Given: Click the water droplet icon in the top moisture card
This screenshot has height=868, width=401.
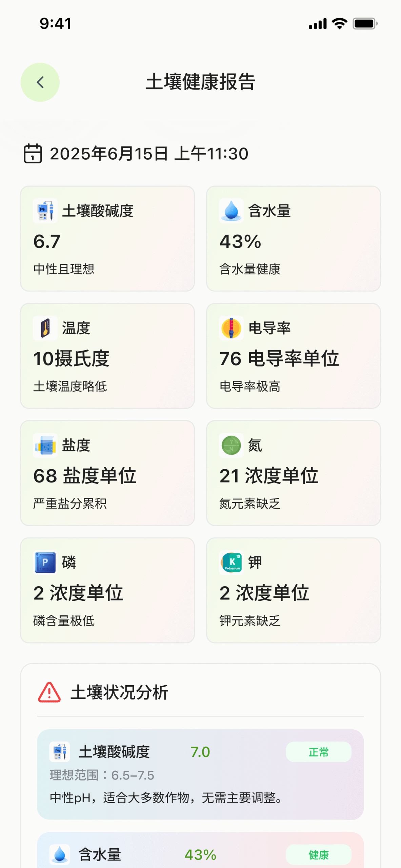Looking at the screenshot, I should click(x=231, y=211).
